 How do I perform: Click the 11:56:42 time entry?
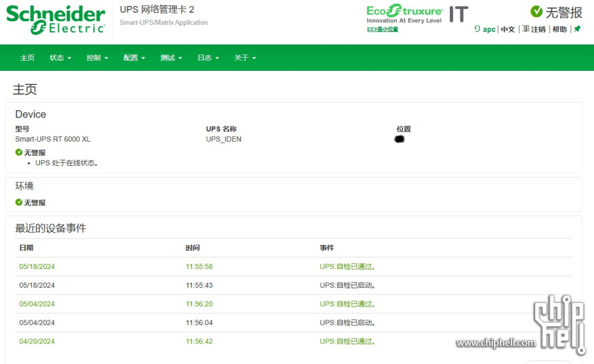199,342
